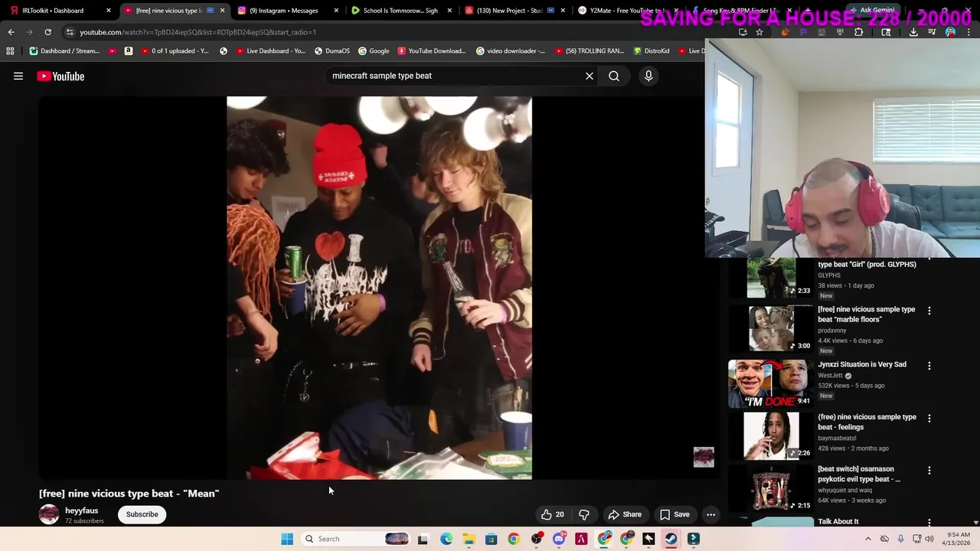Open options for "Talk About It" video
The image size is (980, 551).
tap(929, 523)
